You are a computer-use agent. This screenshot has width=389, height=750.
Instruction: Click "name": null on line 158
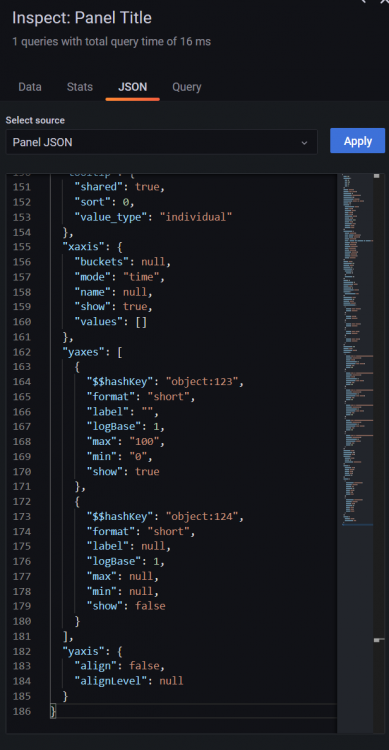tap(113, 292)
